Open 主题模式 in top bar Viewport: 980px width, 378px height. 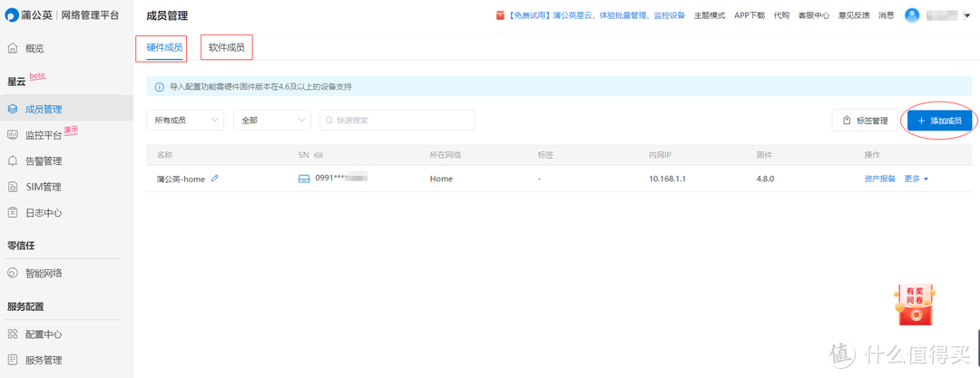point(710,15)
